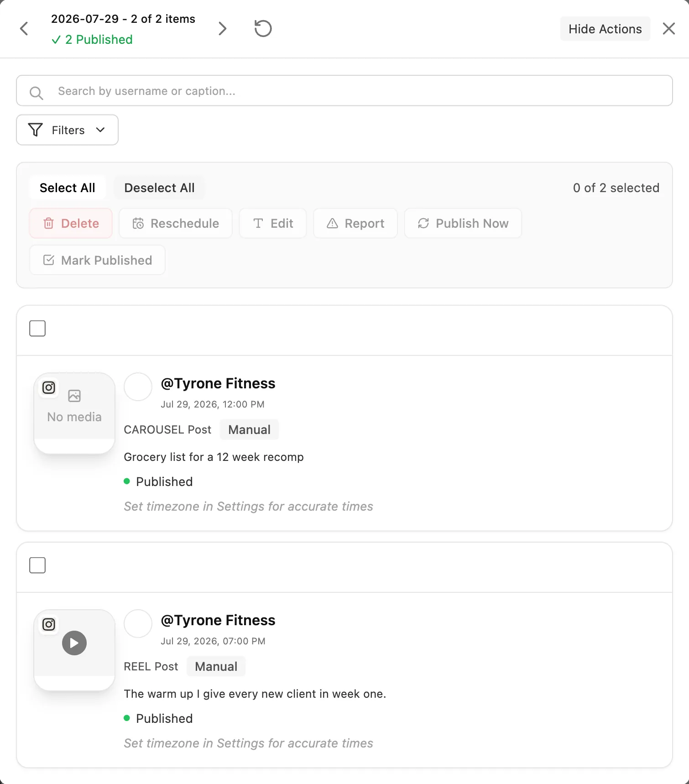Click the 'CAROUSEL Post' type label
The height and width of the screenshot is (784, 689).
[x=167, y=429]
